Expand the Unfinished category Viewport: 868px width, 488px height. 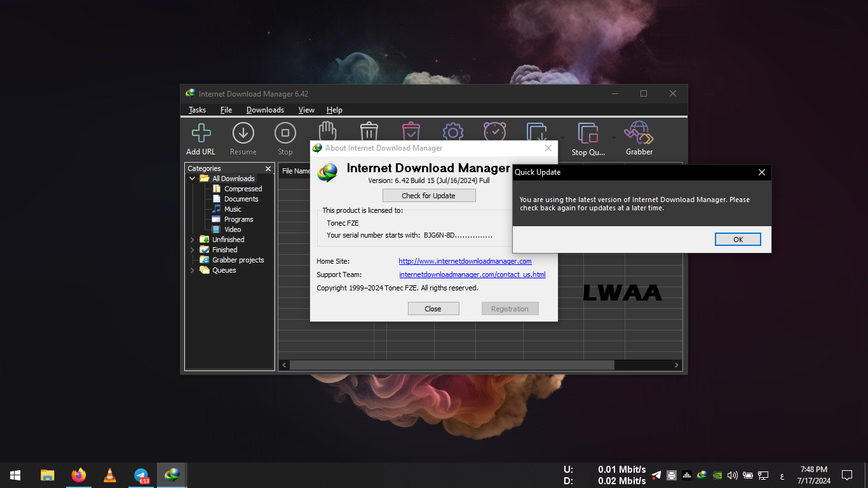[193, 240]
